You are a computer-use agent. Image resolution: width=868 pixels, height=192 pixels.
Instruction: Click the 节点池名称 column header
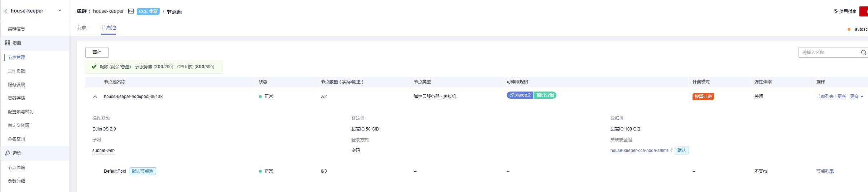click(x=115, y=82)
